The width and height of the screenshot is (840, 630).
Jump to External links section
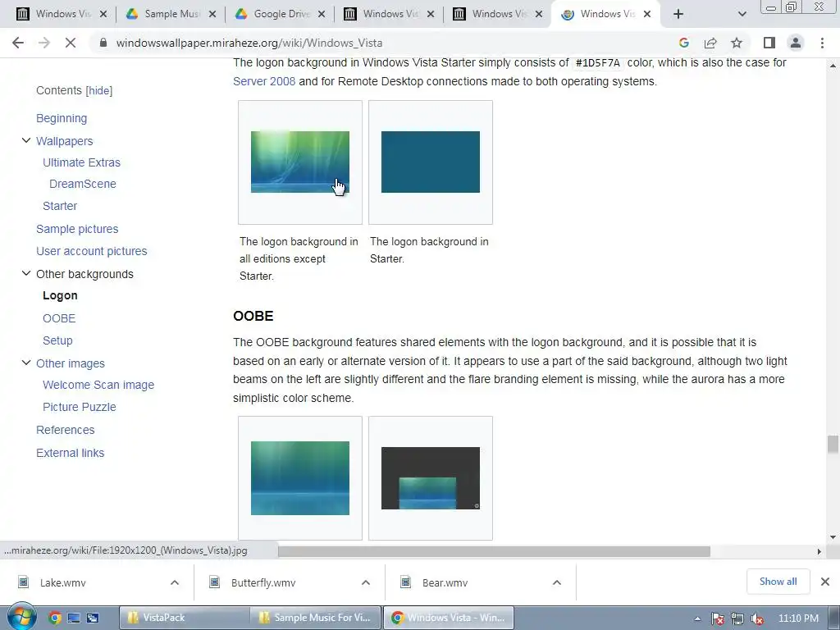tap(71, 453)
